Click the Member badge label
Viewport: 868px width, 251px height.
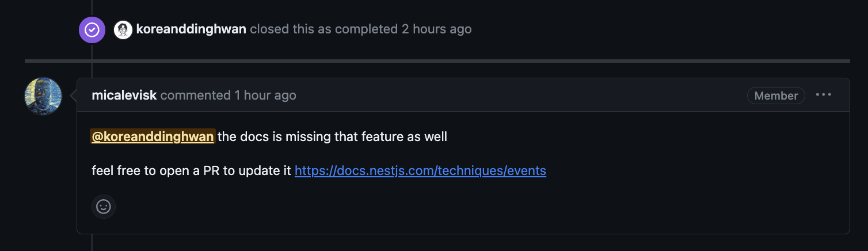[776, 96]
